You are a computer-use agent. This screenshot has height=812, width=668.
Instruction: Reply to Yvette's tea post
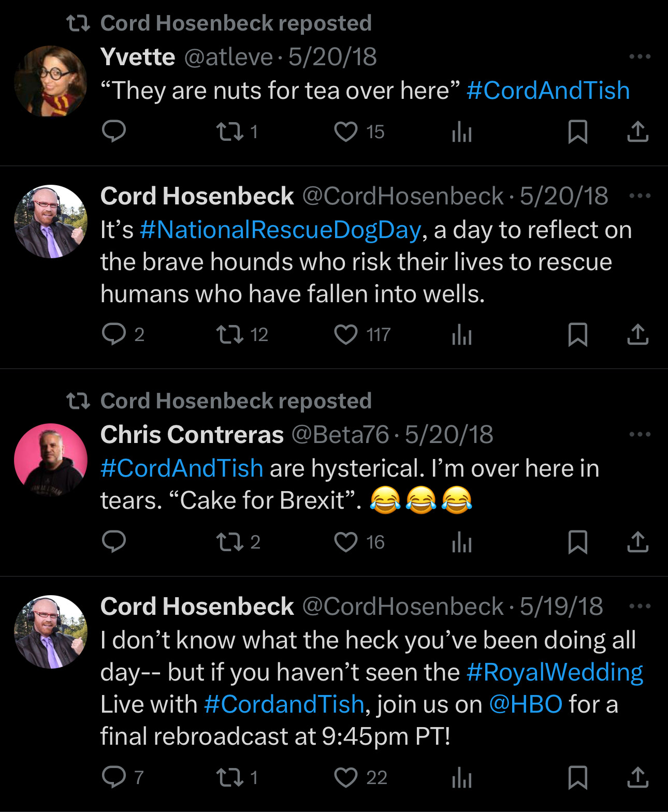114,131
